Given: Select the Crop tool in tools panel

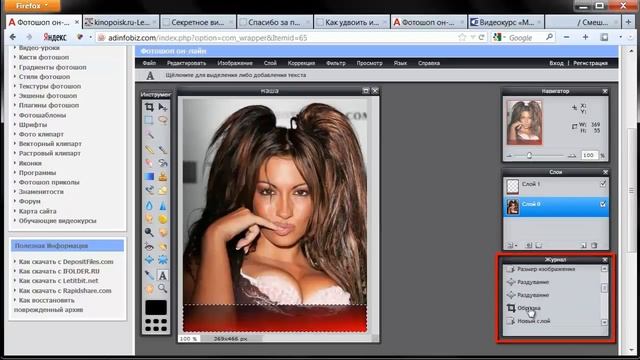Looking at the screenshot, I should (x=149, y=107).
